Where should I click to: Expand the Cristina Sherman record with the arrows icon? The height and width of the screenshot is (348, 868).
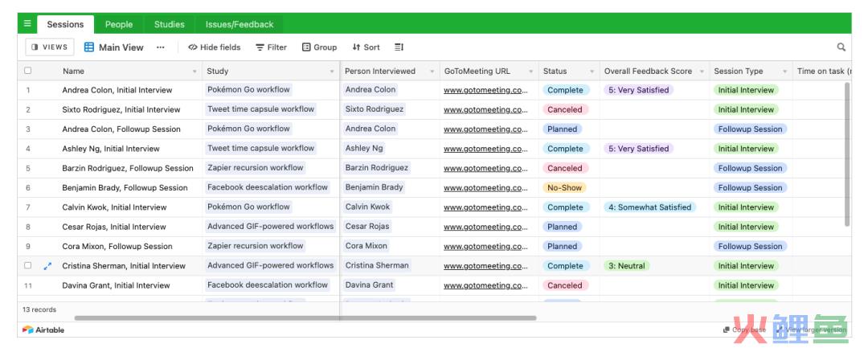click(x=47, y=265)
